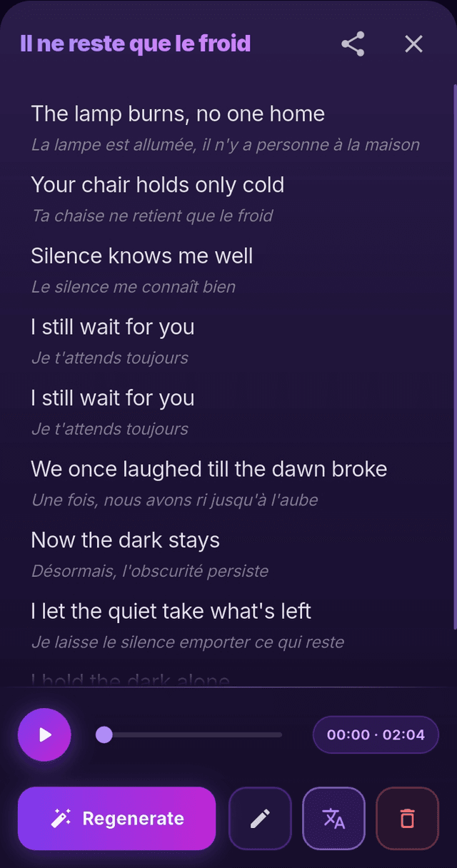This screenshot has width=457, height=868.
Task: Delete this song with trash icon
Action: [x=407, y=818]
